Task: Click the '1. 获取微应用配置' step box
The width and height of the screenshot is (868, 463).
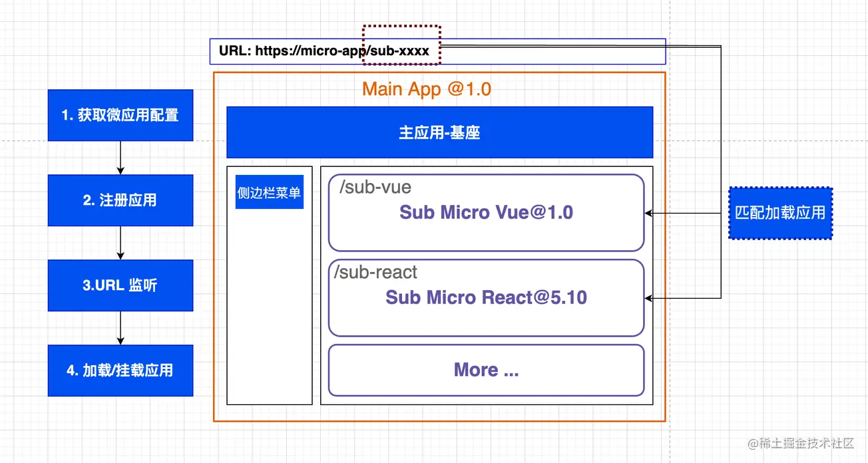Action: click(x=120, y=115)
